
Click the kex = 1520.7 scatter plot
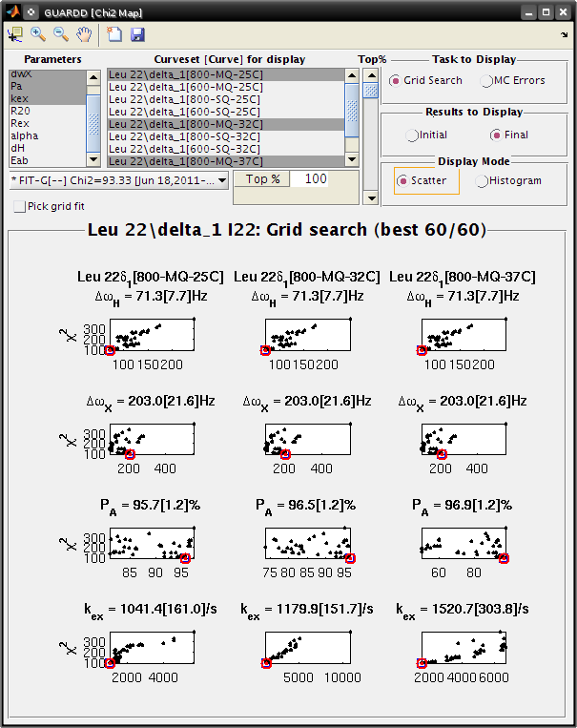pyautogui.click(x=464, y=647)
